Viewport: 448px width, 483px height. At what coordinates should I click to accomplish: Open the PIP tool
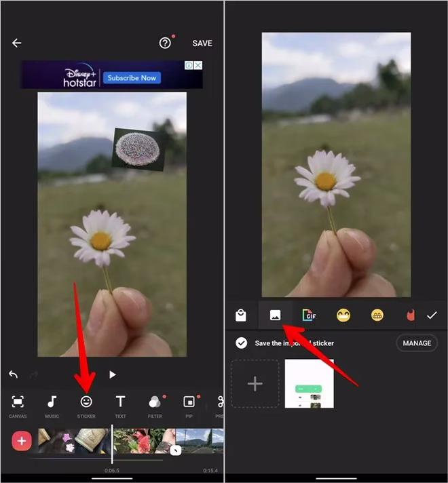click(189, 406)
